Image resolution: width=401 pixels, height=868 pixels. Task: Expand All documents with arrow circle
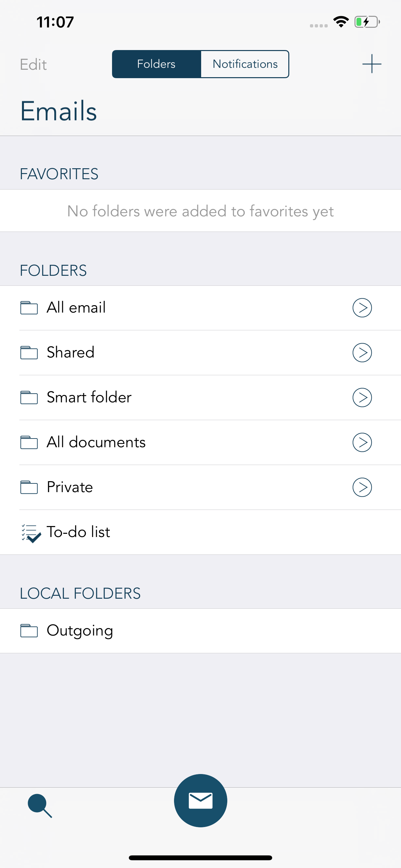[x=362, y=442]
